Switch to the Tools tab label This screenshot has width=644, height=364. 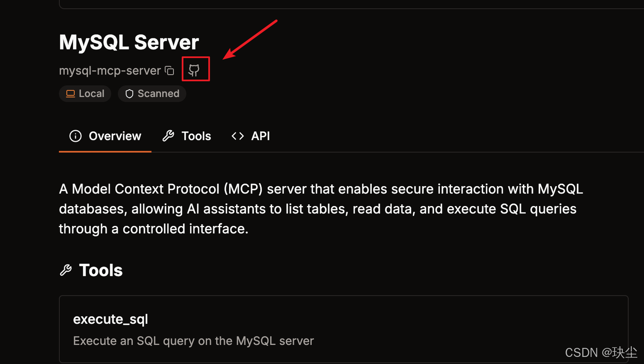[196, 136]
